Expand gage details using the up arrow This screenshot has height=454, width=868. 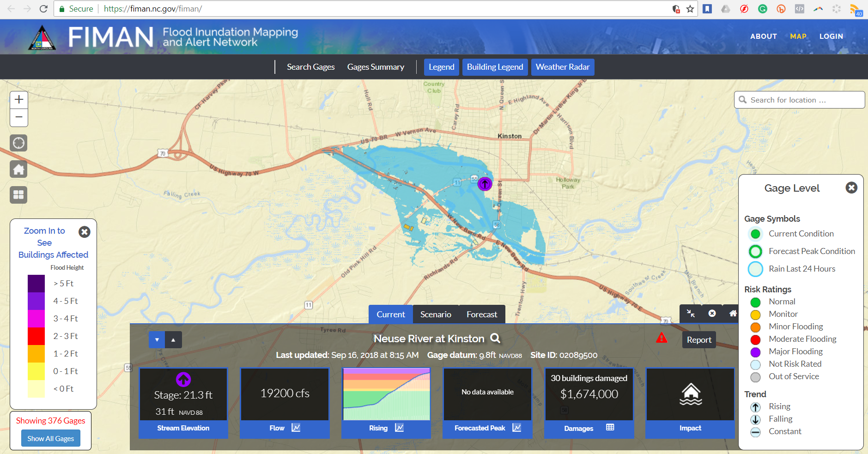tap(173, 339)
